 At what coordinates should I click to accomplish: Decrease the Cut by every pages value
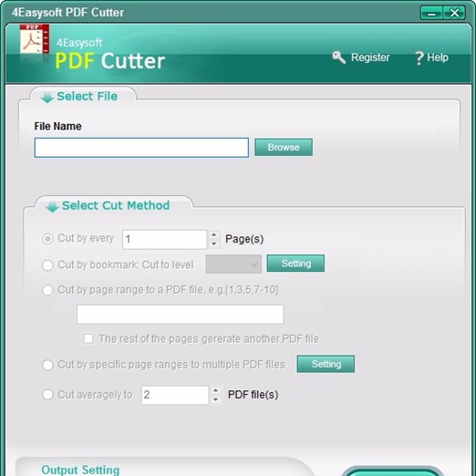point(214,243)
